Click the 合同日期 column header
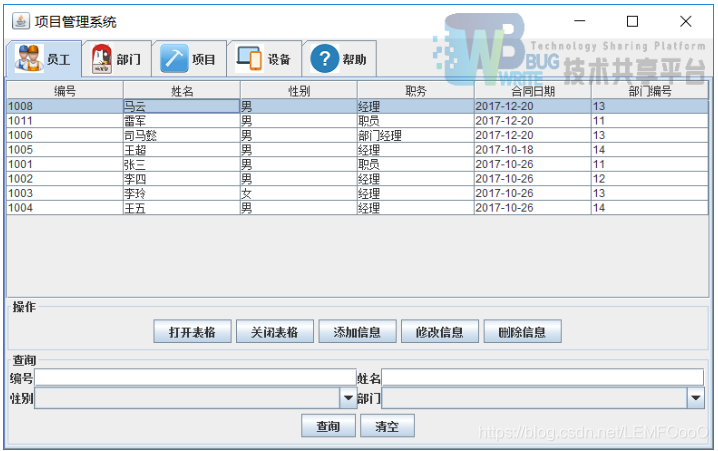This screenshot has width=718, height=451. pos(533,91)
